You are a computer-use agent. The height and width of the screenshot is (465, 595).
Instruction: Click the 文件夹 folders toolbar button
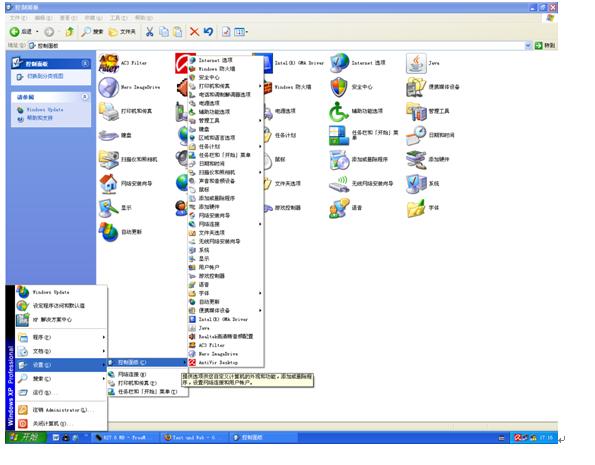point(122,32)
